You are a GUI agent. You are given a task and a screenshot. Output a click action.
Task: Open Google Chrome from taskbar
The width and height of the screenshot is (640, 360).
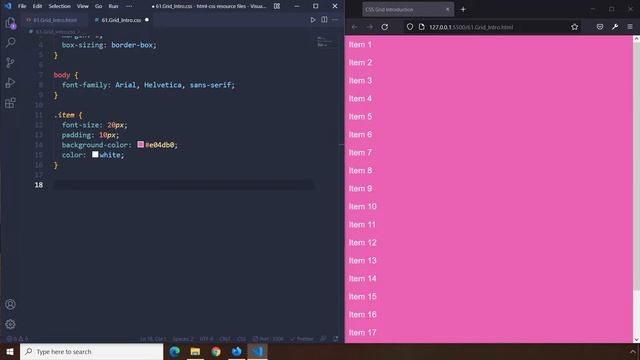pos(216,351)
